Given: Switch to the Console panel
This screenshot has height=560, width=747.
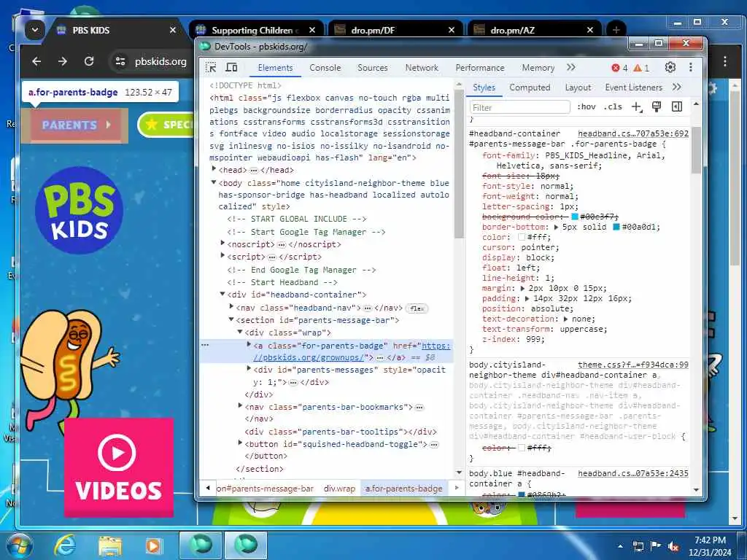Looking at the screenshot, I should tap(325, 68).
